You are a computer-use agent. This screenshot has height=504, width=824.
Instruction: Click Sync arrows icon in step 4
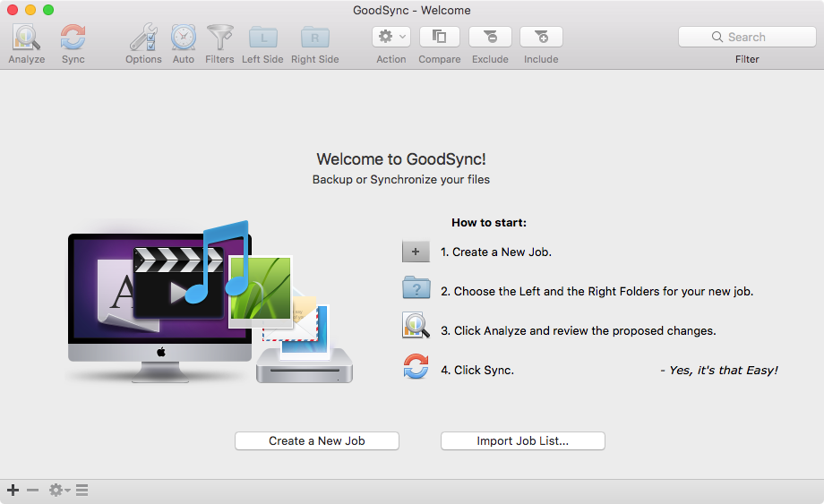[x=416, y=366]
